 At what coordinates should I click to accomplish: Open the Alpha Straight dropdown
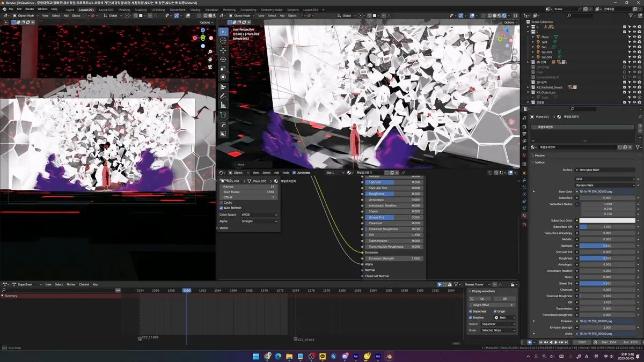pos(259,221)
